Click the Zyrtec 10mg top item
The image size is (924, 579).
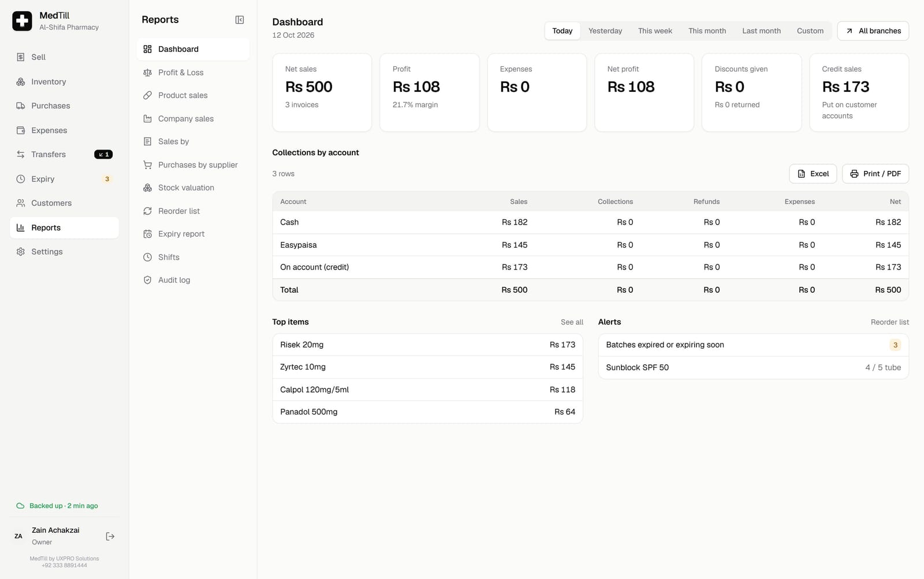[x=427, y=367]
